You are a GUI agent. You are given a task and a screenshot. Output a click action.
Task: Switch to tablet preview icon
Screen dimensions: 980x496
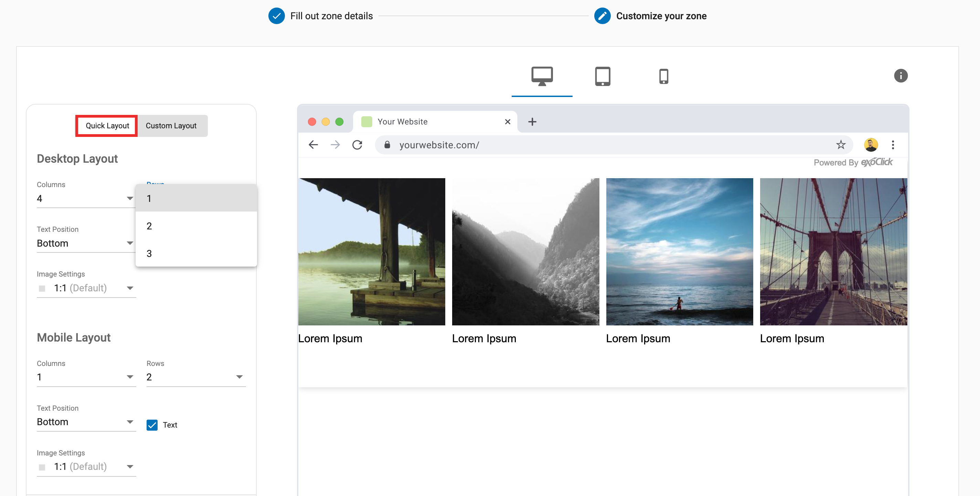[x=602, y=76]
